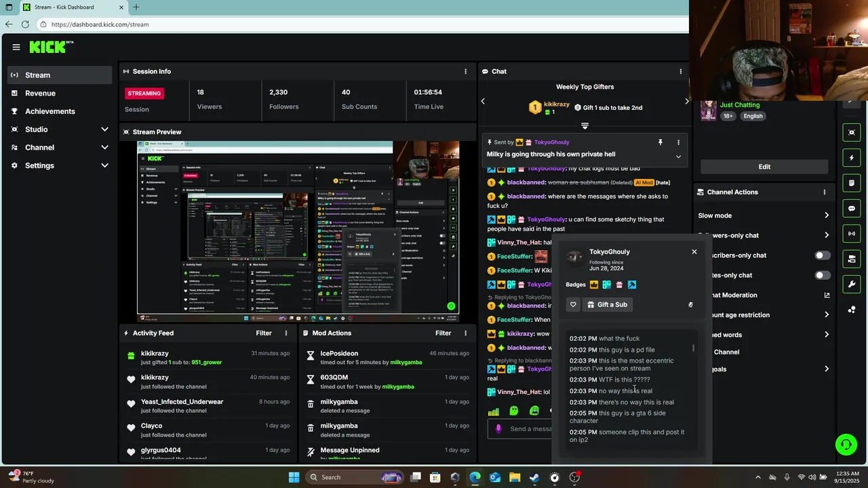The image size is (868, 488).
Task: Click the browser back button
Action: [8, 24]
